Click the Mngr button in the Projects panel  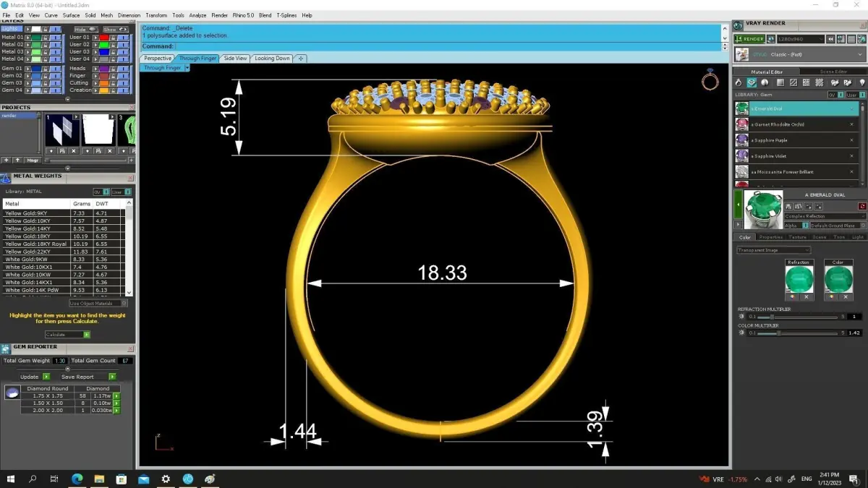pos(33,160)
